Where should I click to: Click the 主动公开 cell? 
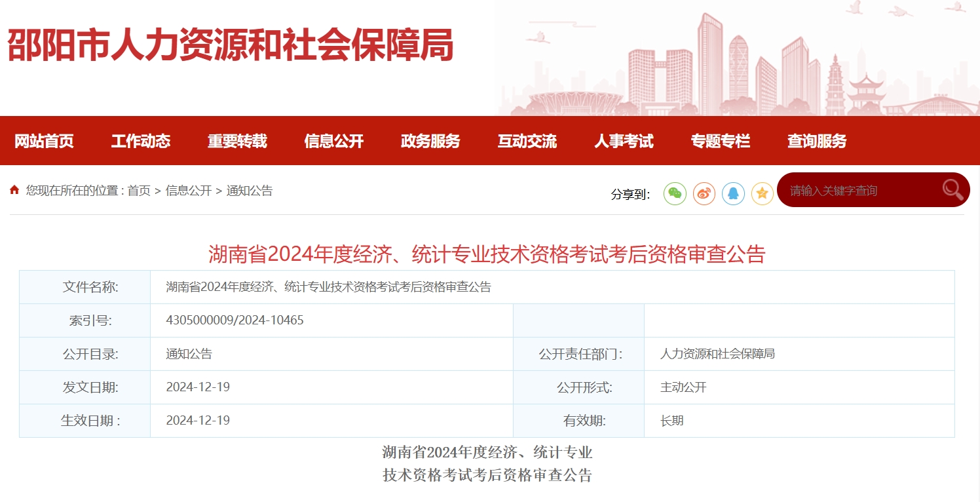click(x=683, y=387)
